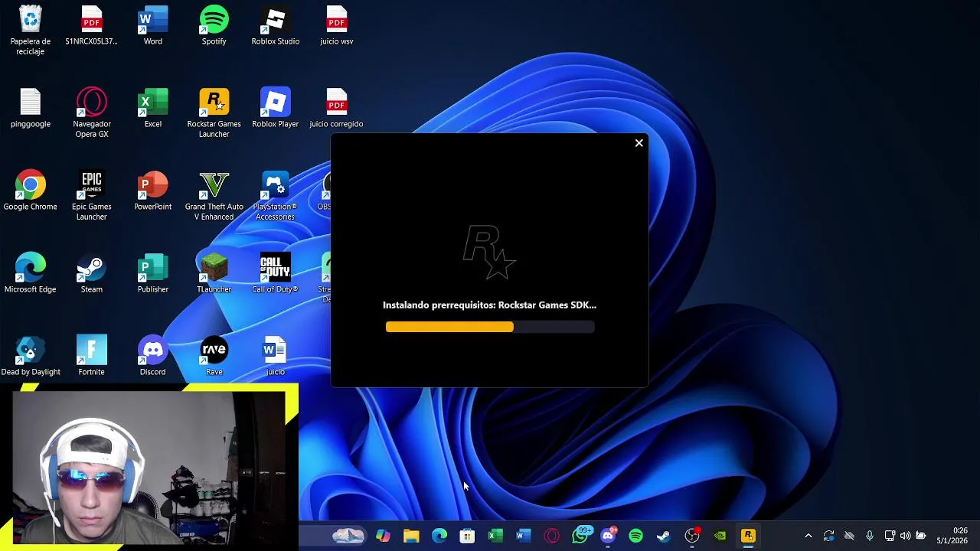Screen dimensions: 980x551
Task: Click the 'Instalando prerrequisitos: Rockstar Games SDK...' text
Action: pyautogui.click(x=489, y=305)
